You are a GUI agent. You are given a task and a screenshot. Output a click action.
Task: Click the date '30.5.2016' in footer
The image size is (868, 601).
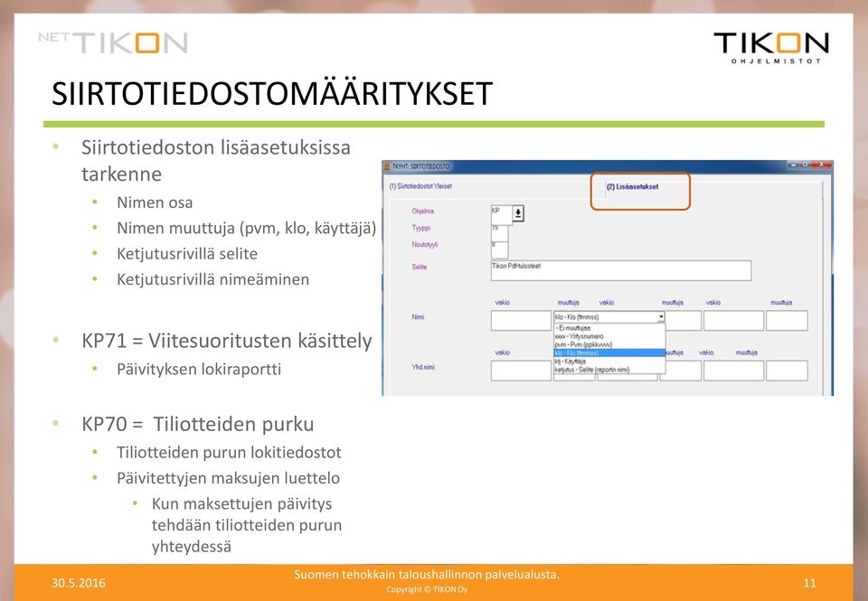[79, 583]
